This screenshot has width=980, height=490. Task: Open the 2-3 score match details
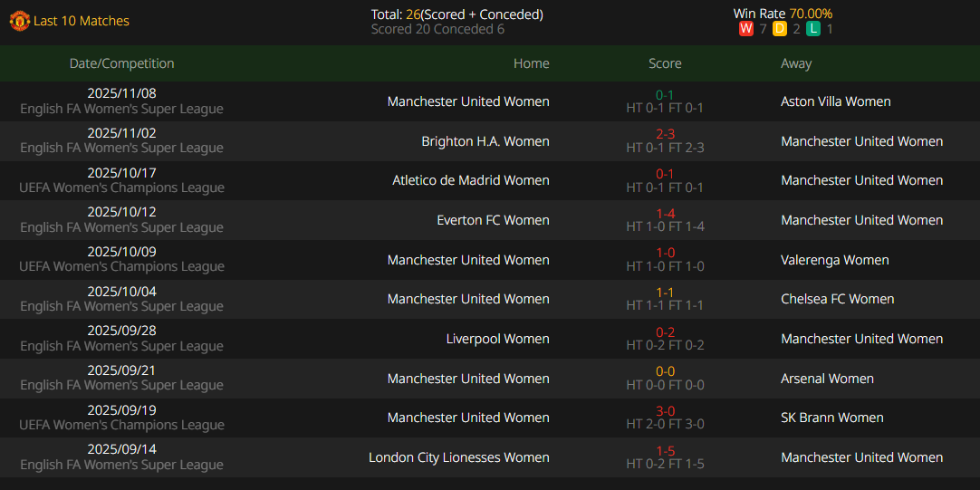(x=665, y=134)
